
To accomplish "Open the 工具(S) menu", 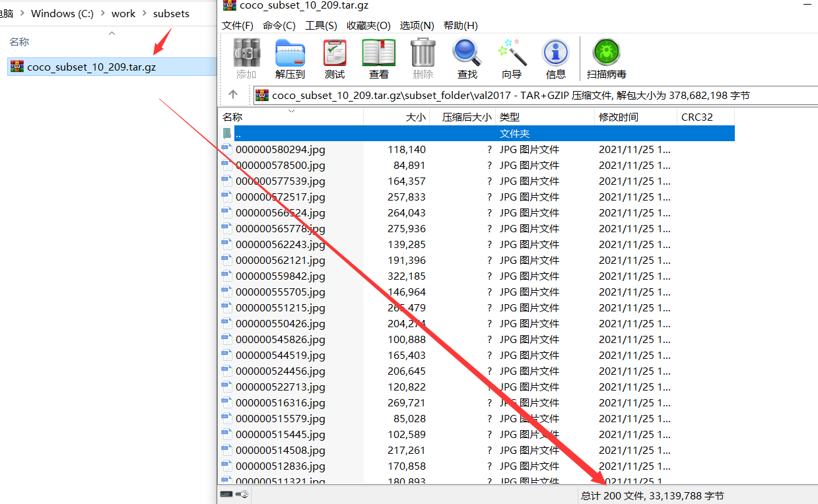I will point(323,25).
